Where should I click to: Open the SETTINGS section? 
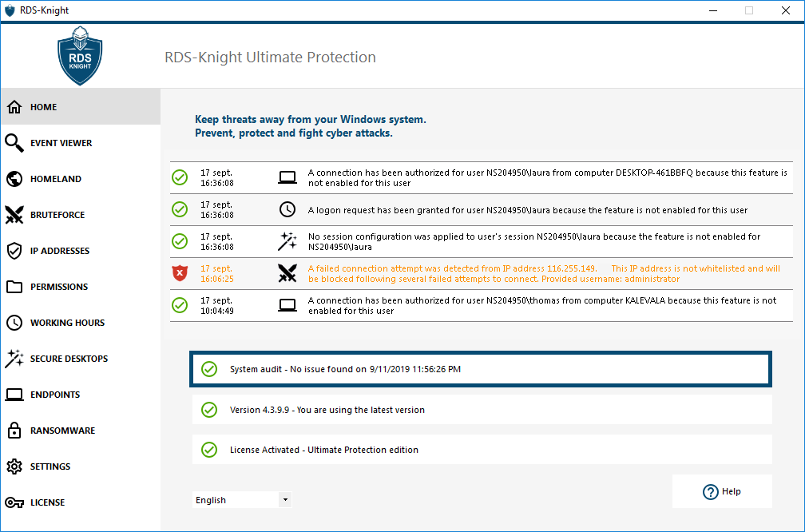(81, 466)
